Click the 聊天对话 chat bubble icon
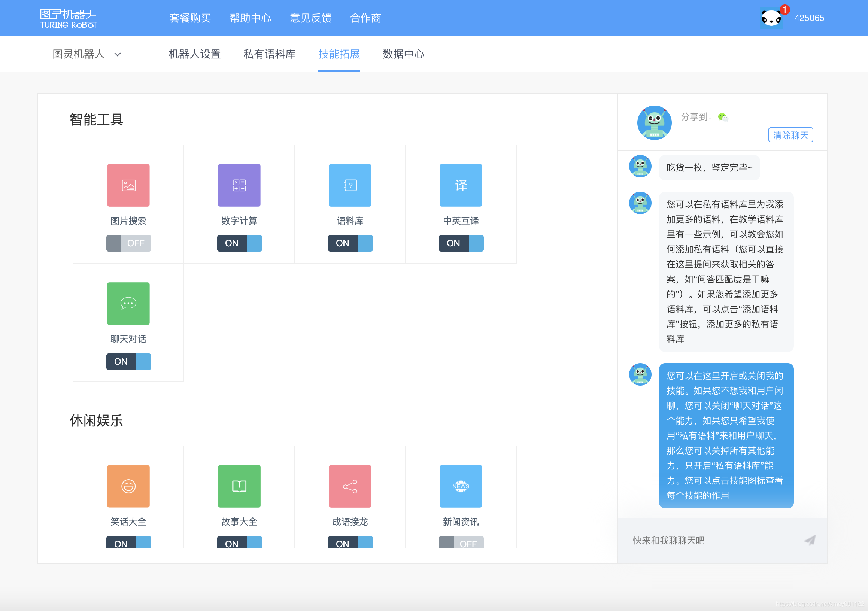This screenshot has height=611, width=868. tap(128, 303)
